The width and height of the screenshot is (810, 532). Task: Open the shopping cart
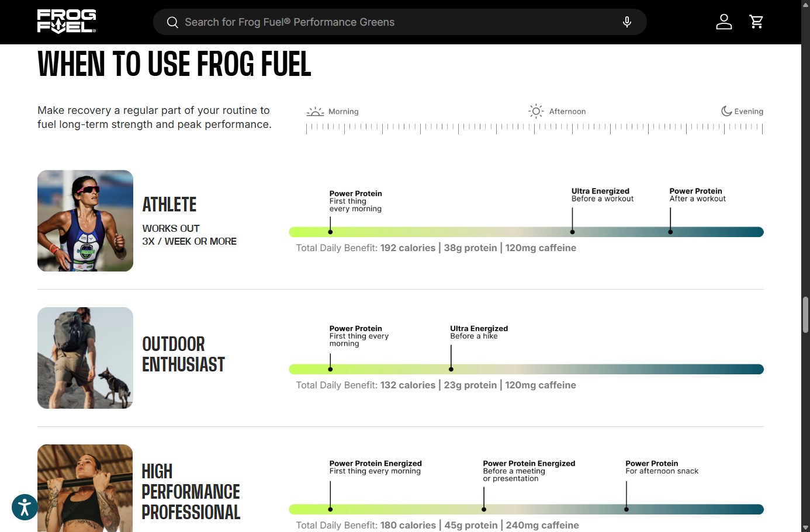[756, 22]
